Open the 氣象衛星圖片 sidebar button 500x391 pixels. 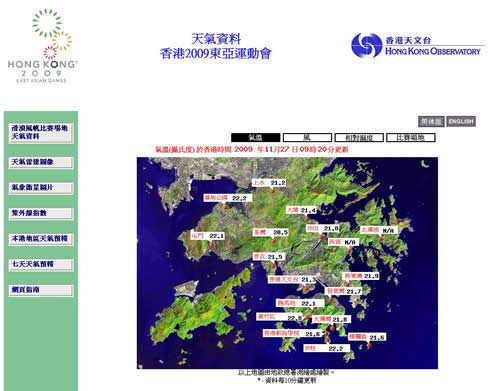click(x=41, y=188)
